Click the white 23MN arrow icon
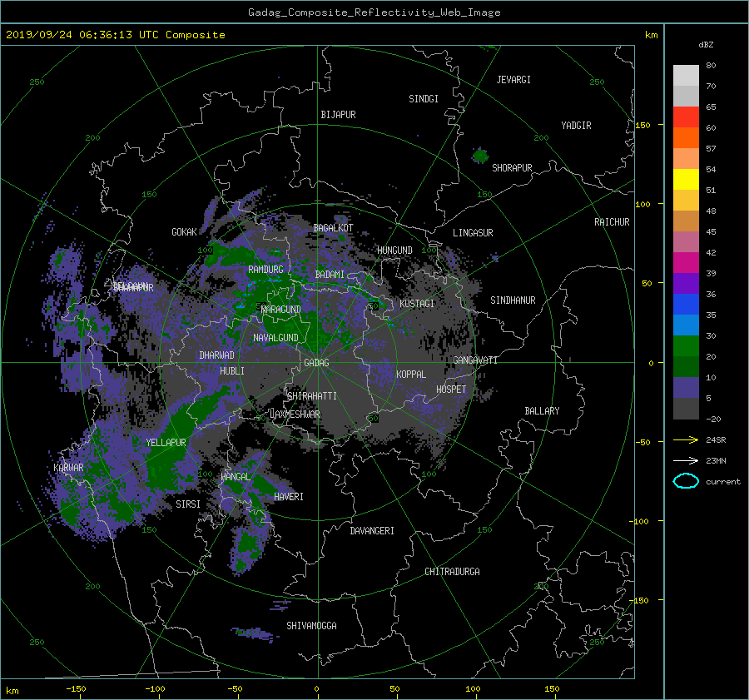This screenshot has height=700, width=749. [686, 460]
